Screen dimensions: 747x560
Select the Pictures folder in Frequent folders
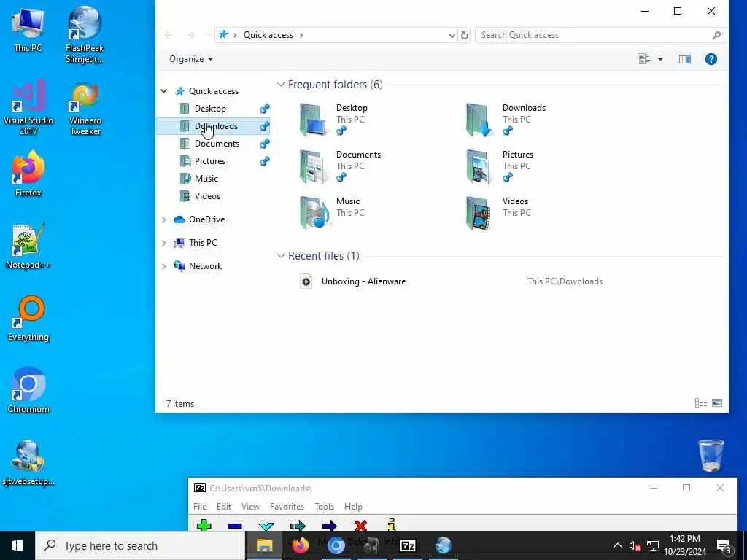pyautogui.click(x=499, y=166)
